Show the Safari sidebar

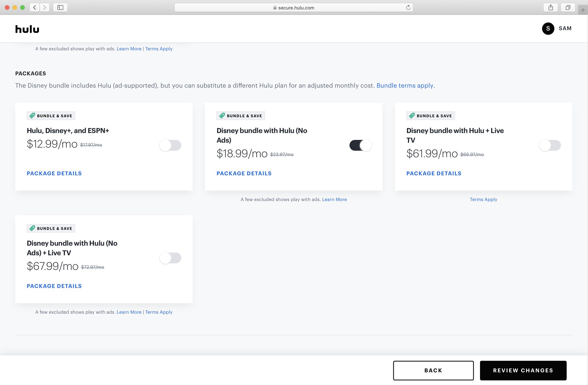[60, 7]
